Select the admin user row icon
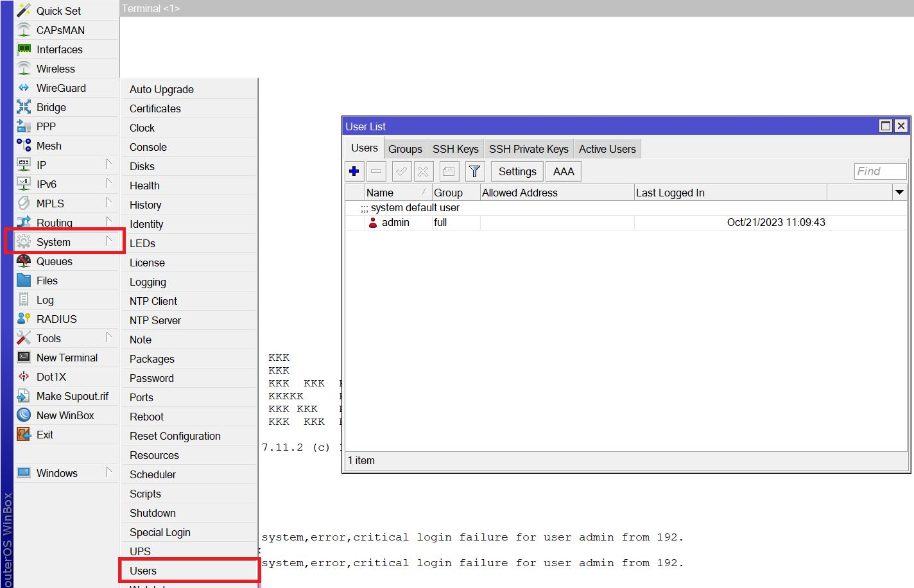This screenshot has width=914, height=588. (373, 223)
